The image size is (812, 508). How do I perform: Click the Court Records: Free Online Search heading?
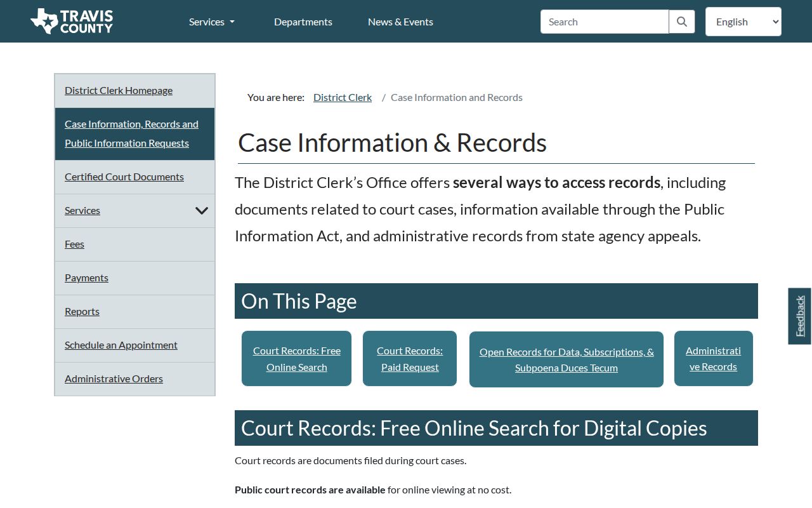click(x=474, y=428)
